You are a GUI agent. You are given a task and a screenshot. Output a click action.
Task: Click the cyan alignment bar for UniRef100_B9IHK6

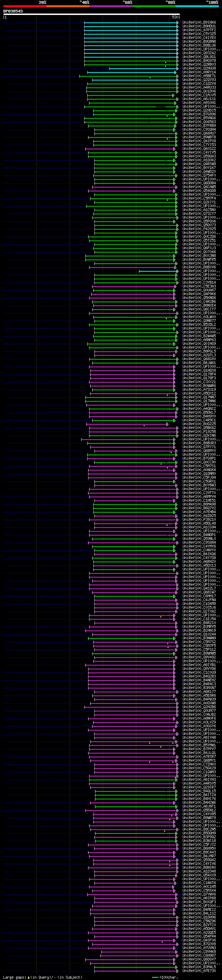(x=131, y=23)
